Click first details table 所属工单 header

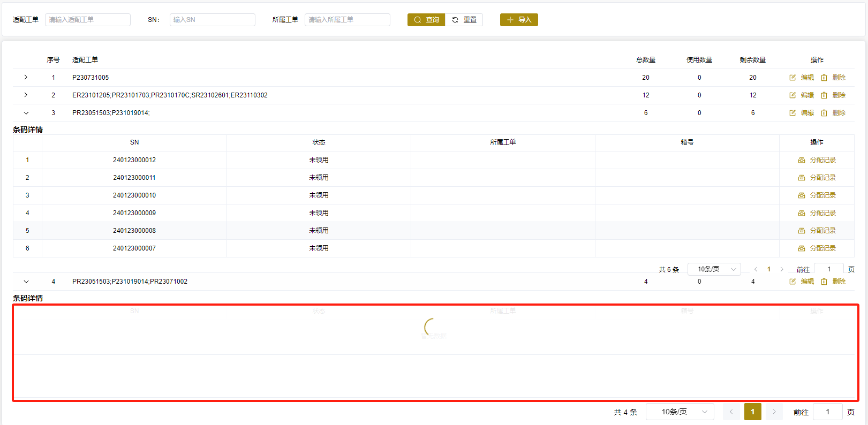point(503,142)
